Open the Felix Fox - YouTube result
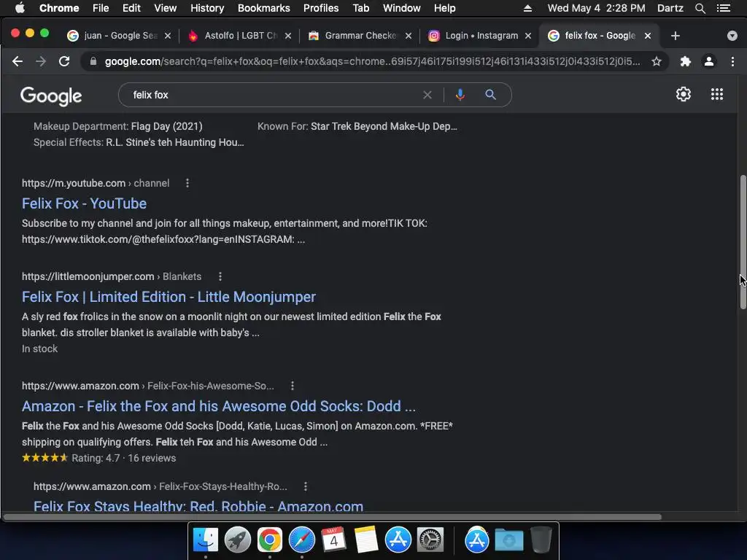 (85, 203)
